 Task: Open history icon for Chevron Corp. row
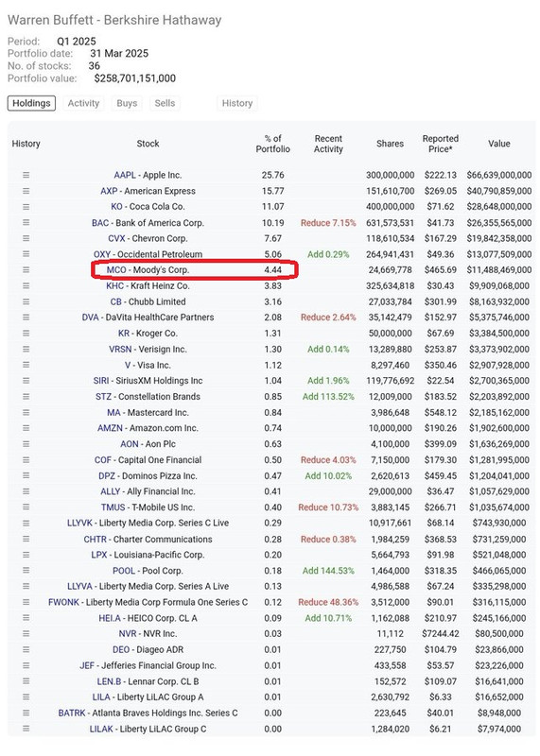pos(26,238)
